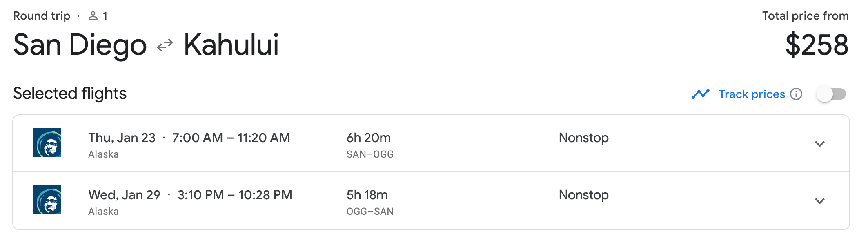Click the Selected flights heading
This screenshot has height=245, width=868.
click(x=69, y=94)
